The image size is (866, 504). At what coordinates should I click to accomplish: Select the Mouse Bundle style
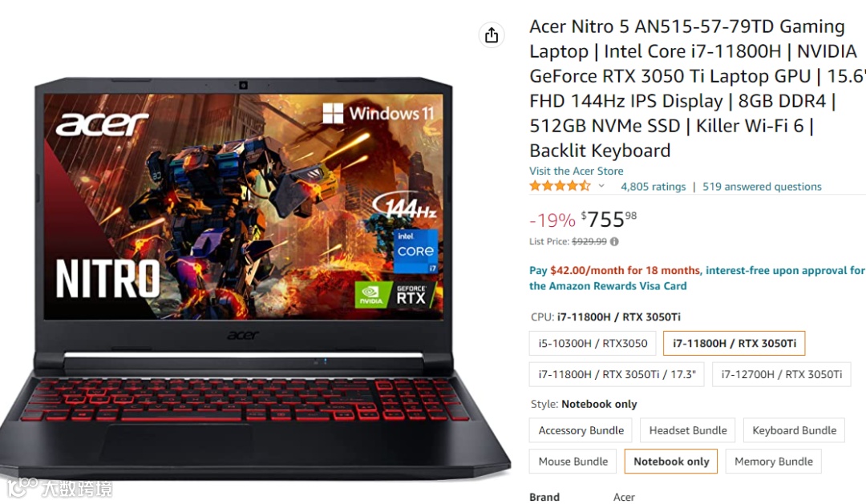573,462
